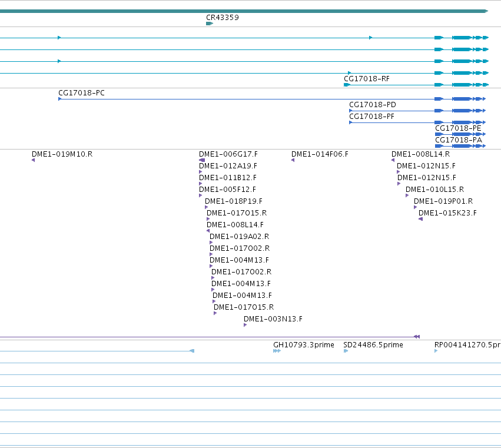Select the DME1-014F06.F feature label
The image size is (501, 448).
[x=320, y=154]
